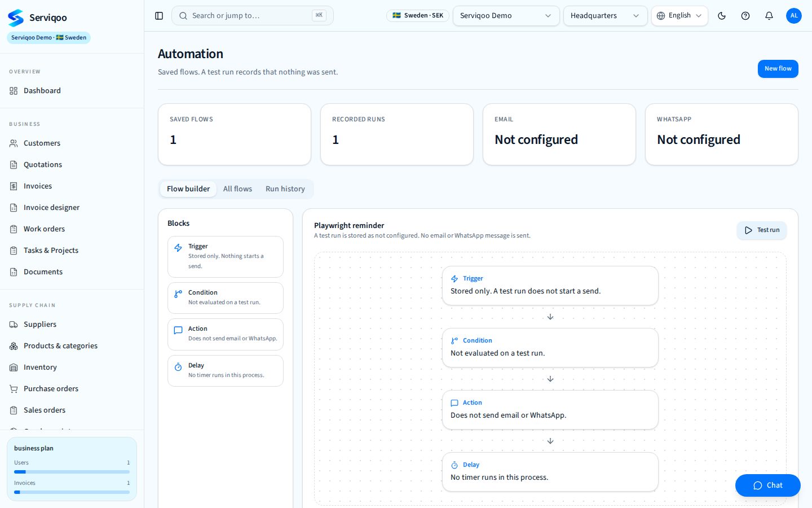
Task: Click the New flow button
Action: pos(778,69)
